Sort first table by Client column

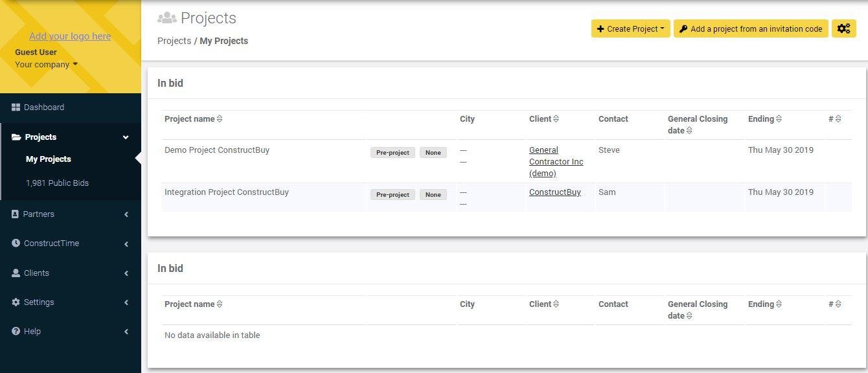tap(556, 119)
